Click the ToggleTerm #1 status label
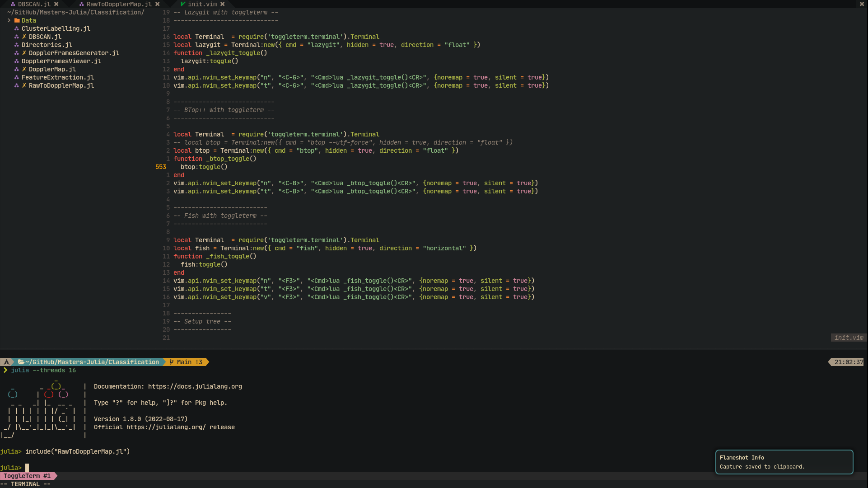The height and width of the screenshot is (488, 868). point(27,476)
